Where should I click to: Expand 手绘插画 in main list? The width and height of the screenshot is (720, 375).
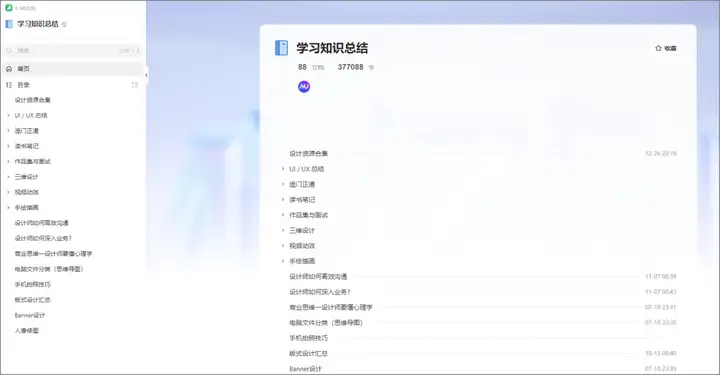(x=283, y=261)
